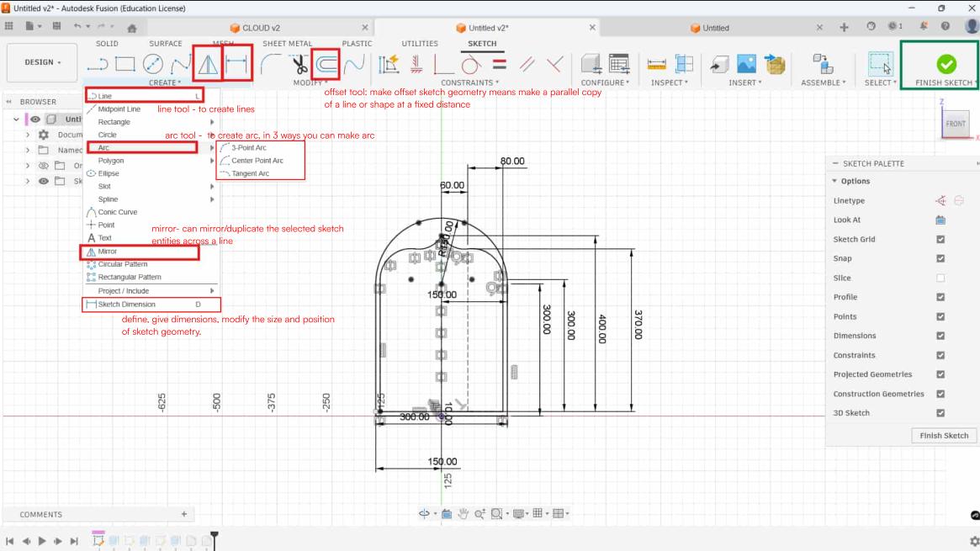Image resolution: width=980 pixels, height=551 pixels.
Task: Toggle the 3D Sketch checkbox
Action: coord(940,413)
